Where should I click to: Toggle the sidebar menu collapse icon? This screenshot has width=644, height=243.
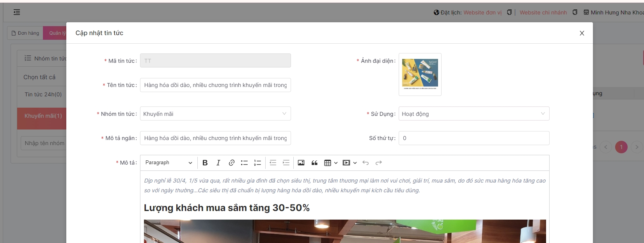point(17,12)
